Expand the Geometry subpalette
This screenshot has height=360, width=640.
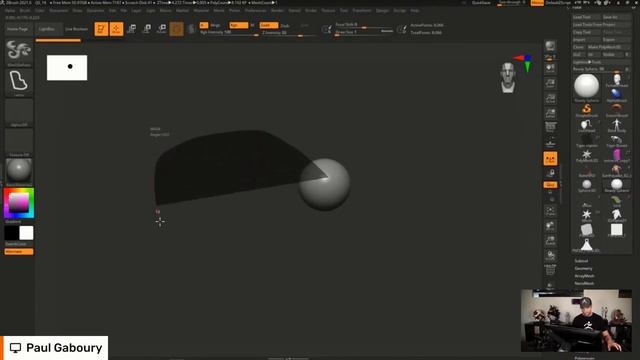[583, 269]
